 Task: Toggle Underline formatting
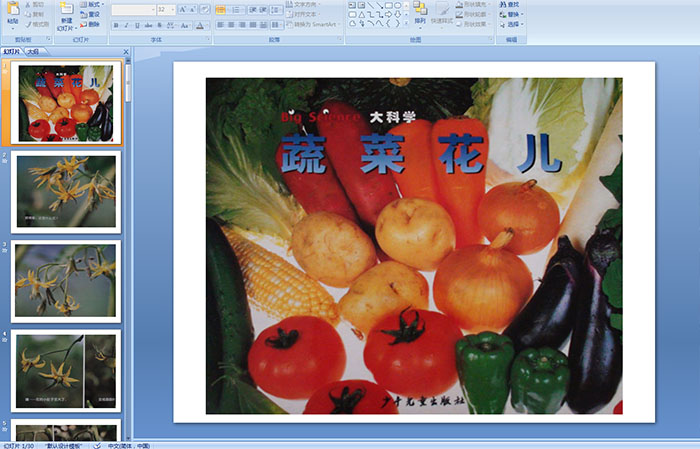point(137,25)
